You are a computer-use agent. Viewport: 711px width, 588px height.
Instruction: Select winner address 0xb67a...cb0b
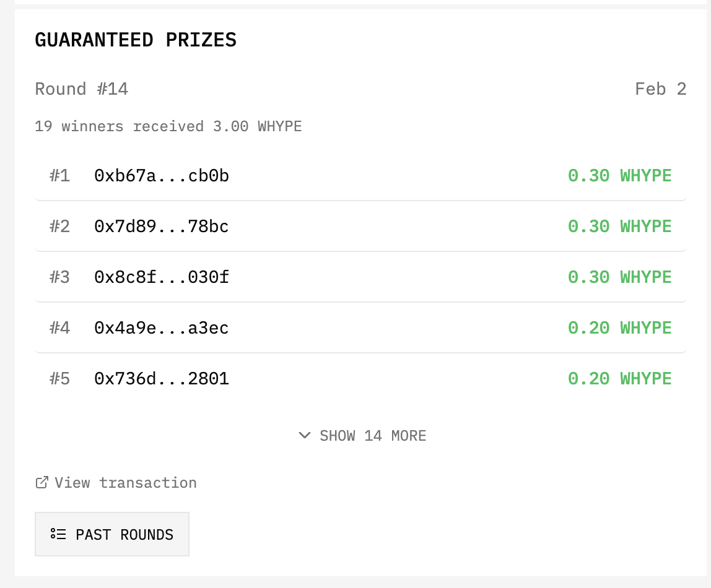(162, 176)
